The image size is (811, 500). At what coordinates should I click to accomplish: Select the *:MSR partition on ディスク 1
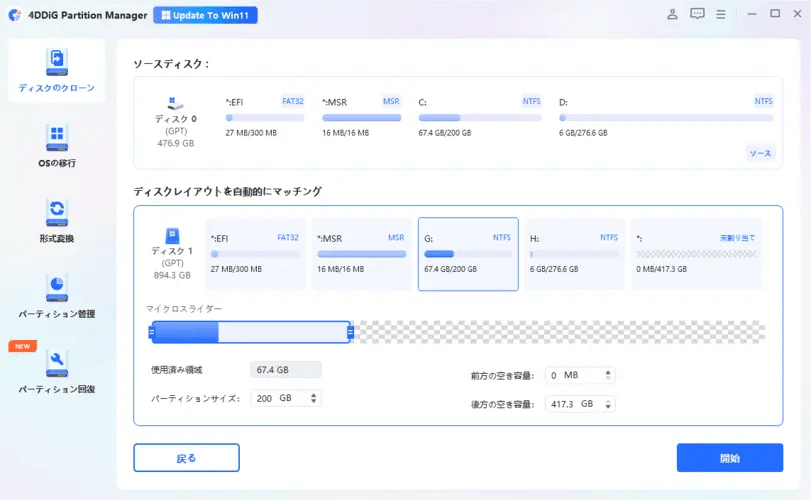pos(362,254)
